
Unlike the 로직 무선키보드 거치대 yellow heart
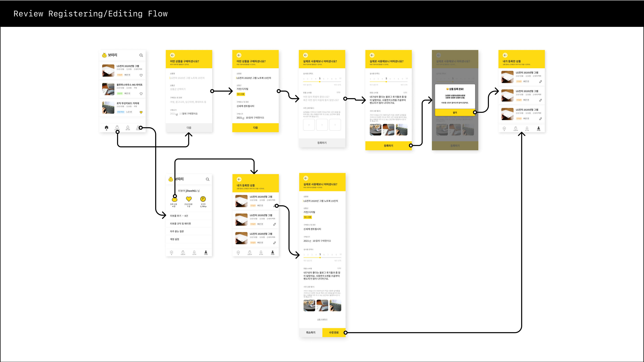pyautogui.click(x=141, y=112)
